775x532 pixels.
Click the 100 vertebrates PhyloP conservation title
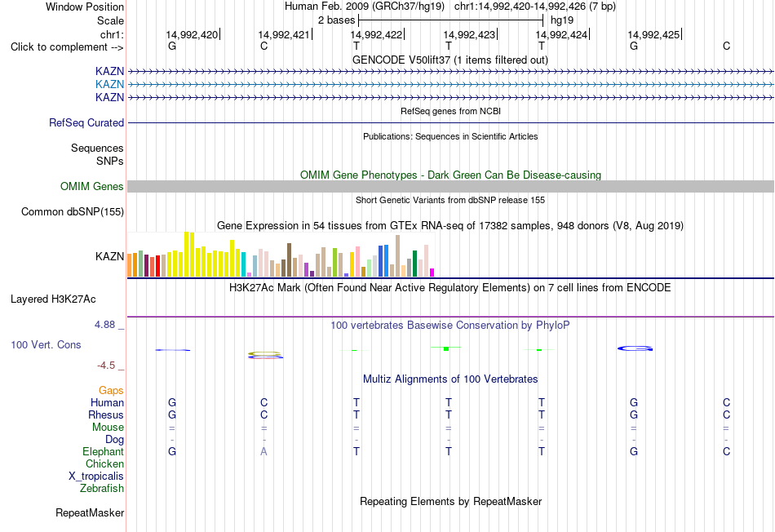tap(450, 326)
